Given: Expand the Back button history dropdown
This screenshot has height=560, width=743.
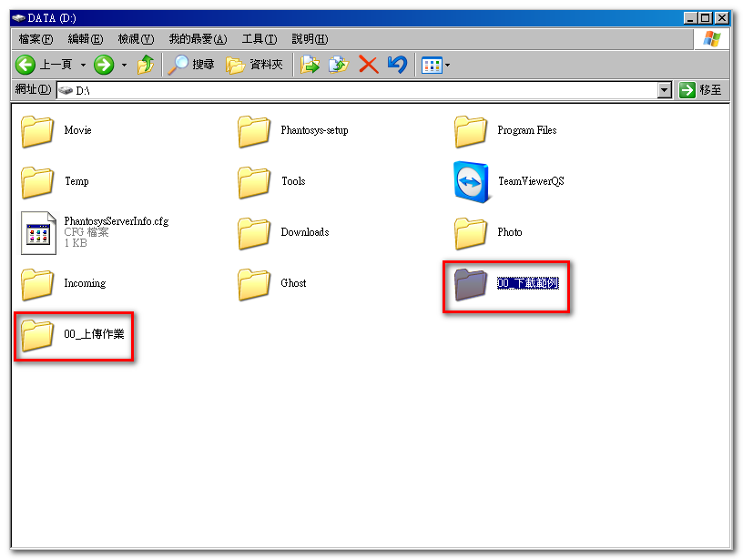Looking at the screenshot, I should coord(83,65).
